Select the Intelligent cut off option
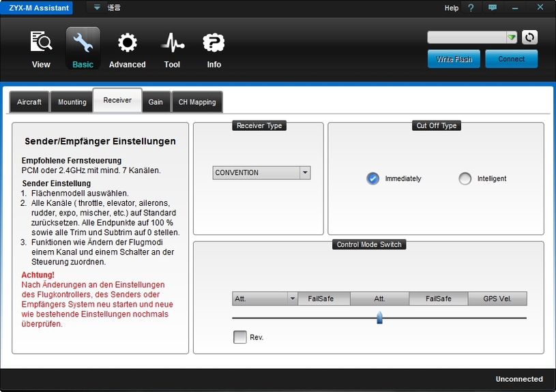The width and height of the screenshot is (556, 392). 465,179
